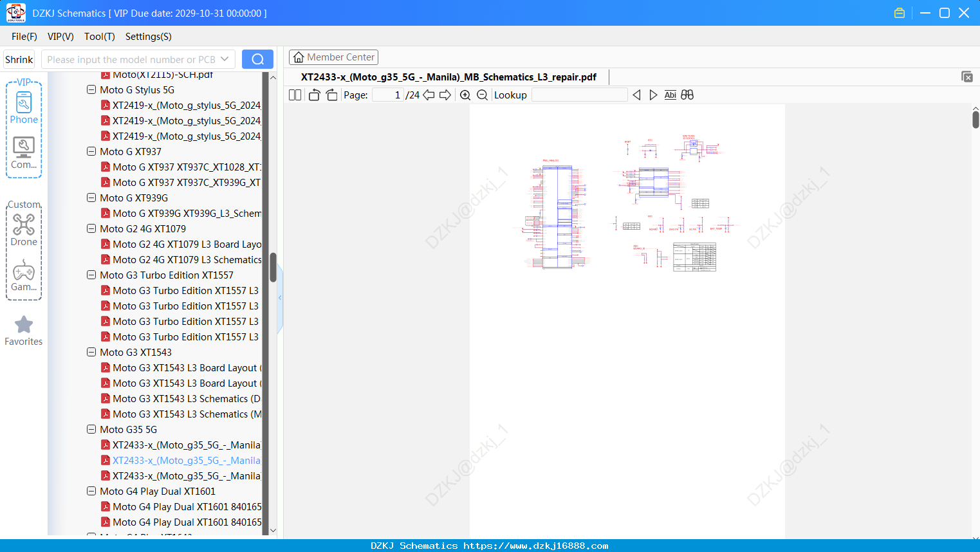
Task: Open the Phone category
Action: tap(24, 107)
